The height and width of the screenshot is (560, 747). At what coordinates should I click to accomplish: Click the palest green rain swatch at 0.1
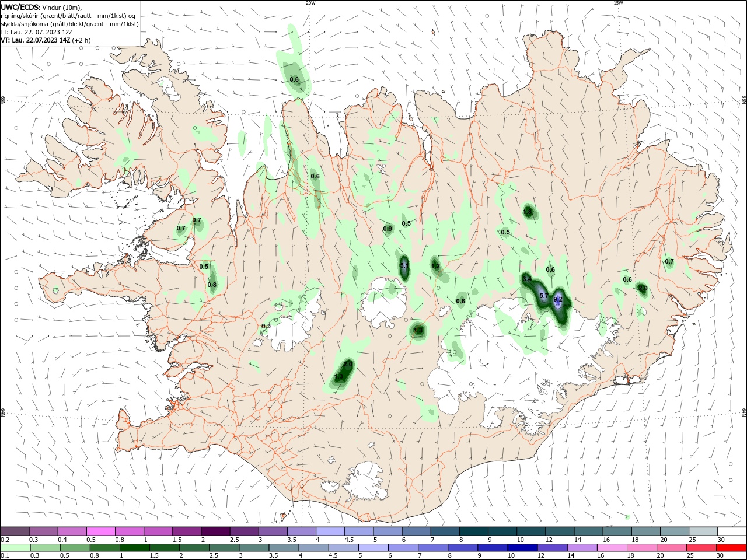pos(15,548)
